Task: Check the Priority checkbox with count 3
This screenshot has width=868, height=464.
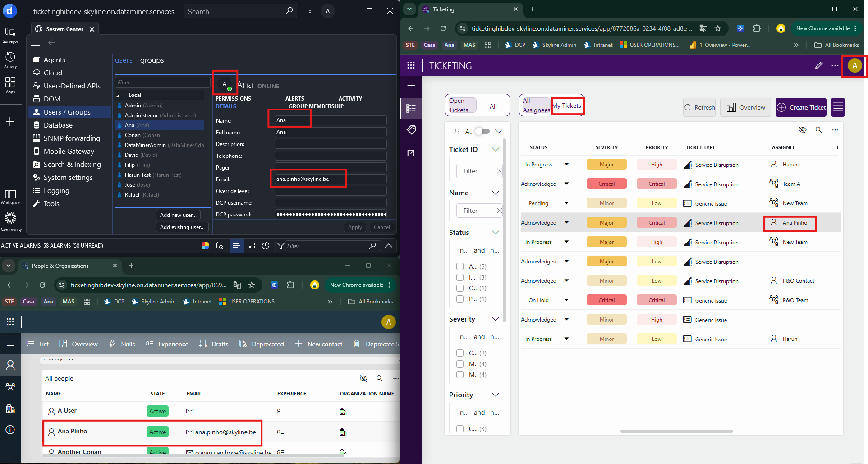Action: [460, 429]
